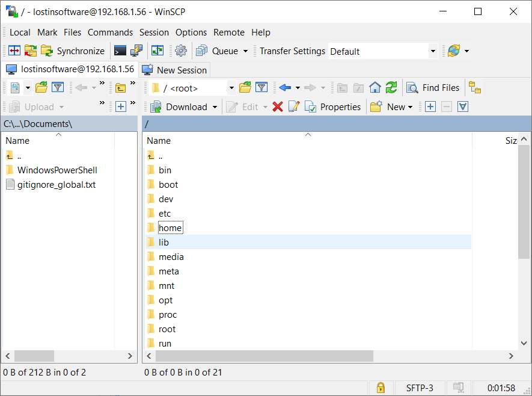Expand remote back history dropdown arrow
The height and width of the screenshot is (396, 532).
298,88
